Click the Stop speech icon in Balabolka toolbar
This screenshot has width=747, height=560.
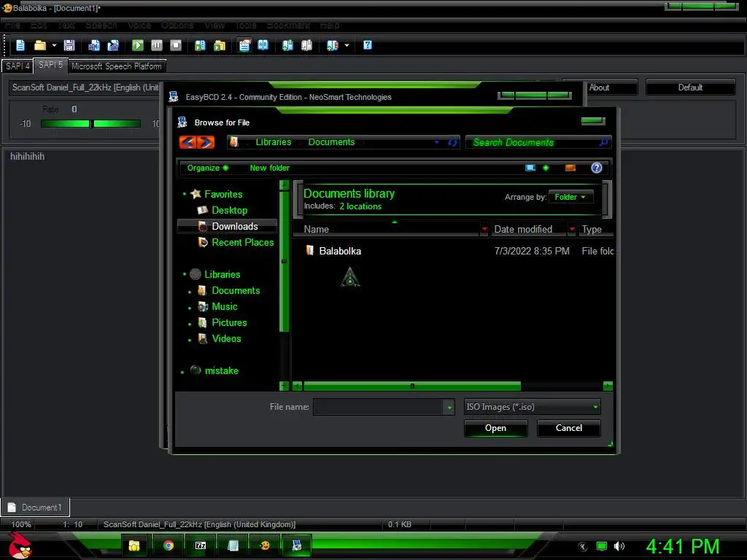coord(176,45)
